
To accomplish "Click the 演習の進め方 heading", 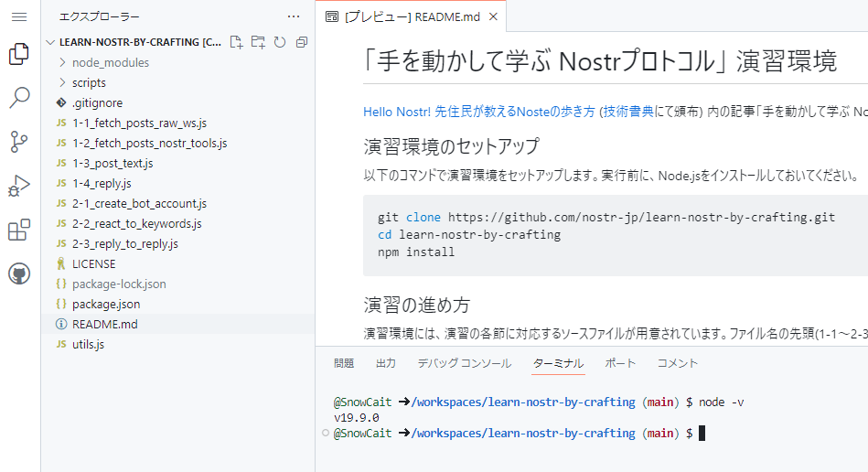I will (x=417, y=305).
